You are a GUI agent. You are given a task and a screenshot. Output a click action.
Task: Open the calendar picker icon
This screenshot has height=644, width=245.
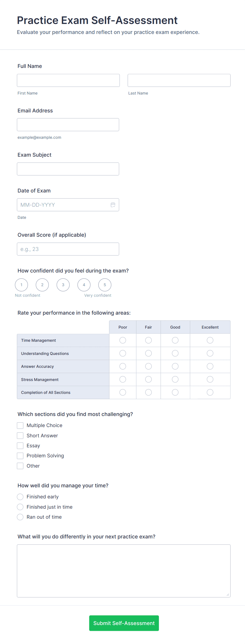tap(113, 205)
